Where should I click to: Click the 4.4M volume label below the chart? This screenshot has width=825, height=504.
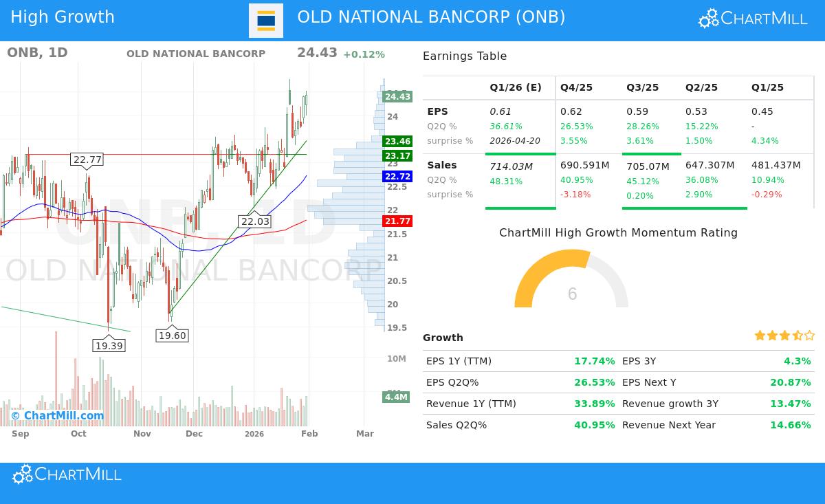pos(396,397)
